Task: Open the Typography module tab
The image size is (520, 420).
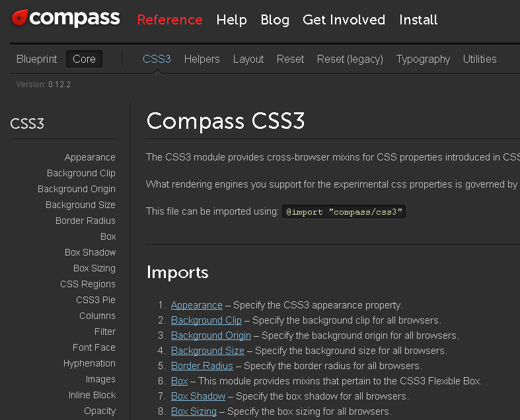Action: (423, 59)
